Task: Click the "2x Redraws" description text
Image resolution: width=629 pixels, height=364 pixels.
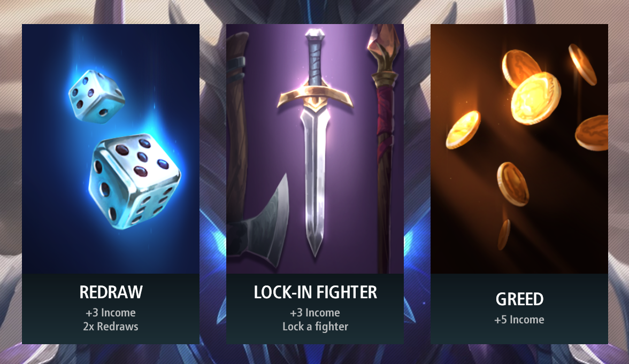Action: 111,326
